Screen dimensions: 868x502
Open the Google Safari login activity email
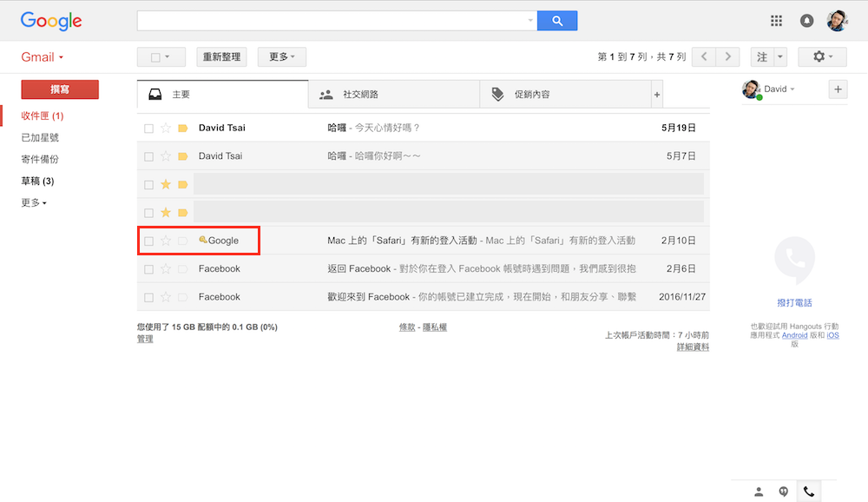[x=423, y=241]
